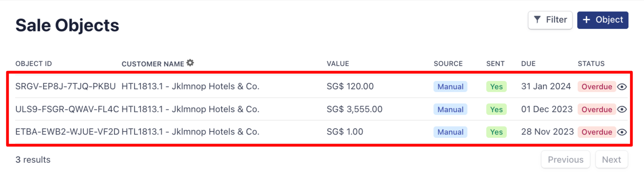The image size is (644, 191).
Task: Open object ID SRGV-EP8J-7TJQ-PKBU
Action: click(x=65, y=86)
